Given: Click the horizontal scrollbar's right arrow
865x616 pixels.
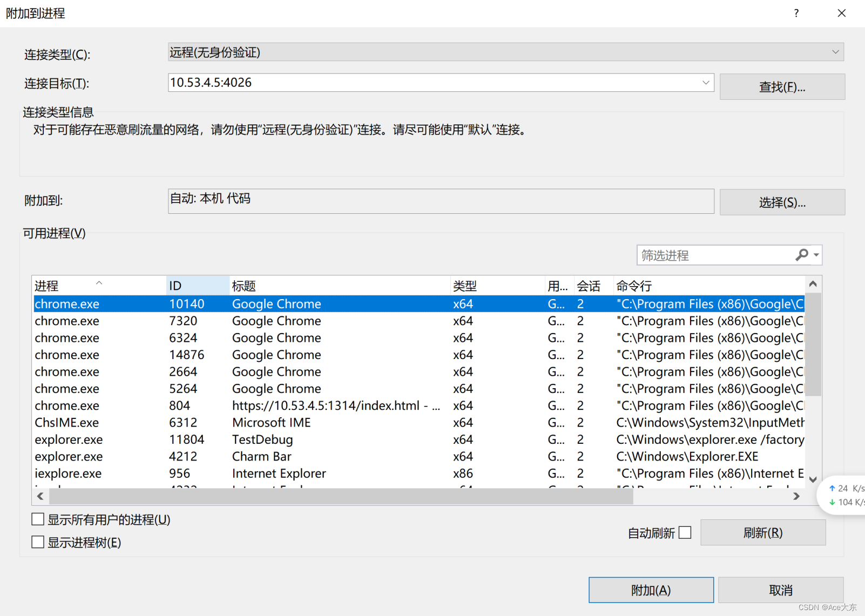Looking at the screenshot, I should (796, 496).
